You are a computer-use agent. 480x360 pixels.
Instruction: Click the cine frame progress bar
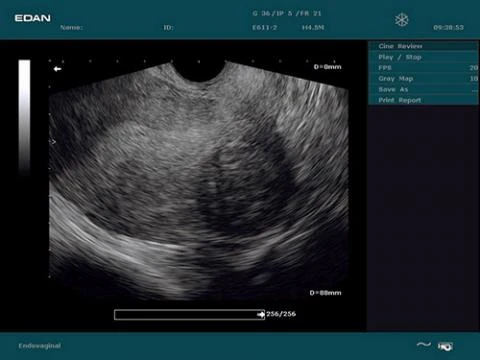tap(189, 315)
